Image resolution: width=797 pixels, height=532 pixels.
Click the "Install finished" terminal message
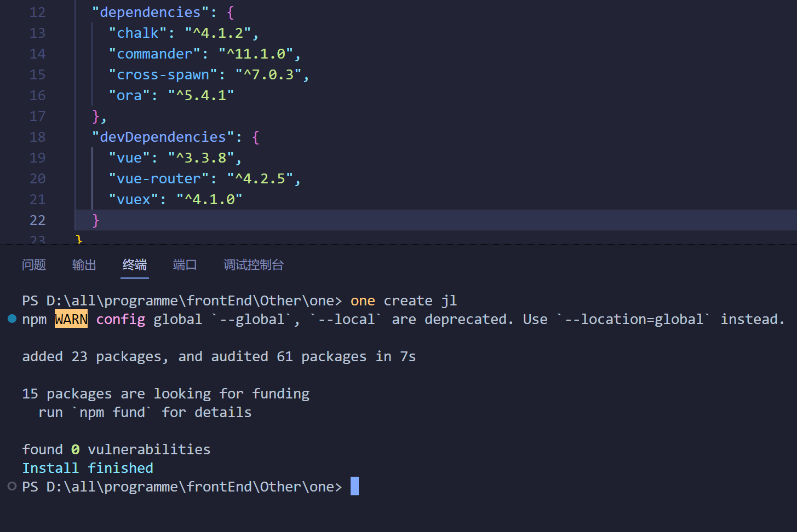[88, 468]
